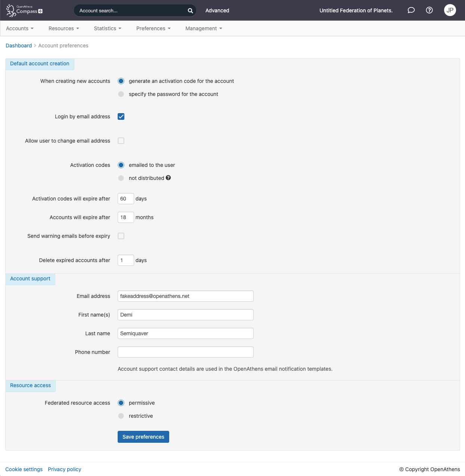Open the feedback chat bubble icon
Image resolution: width=465 pixels, height=476 pixels.
pyautogui.click(x=411, y=10)
